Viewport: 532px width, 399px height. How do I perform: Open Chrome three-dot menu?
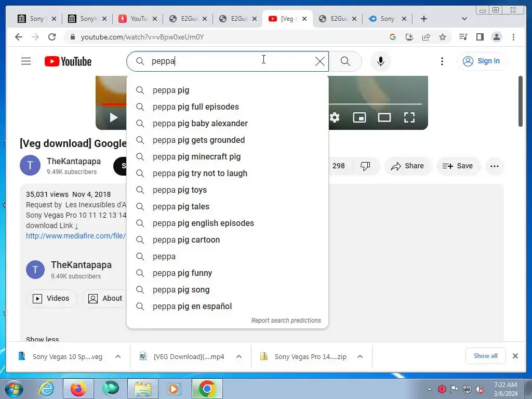coord(513,37)
